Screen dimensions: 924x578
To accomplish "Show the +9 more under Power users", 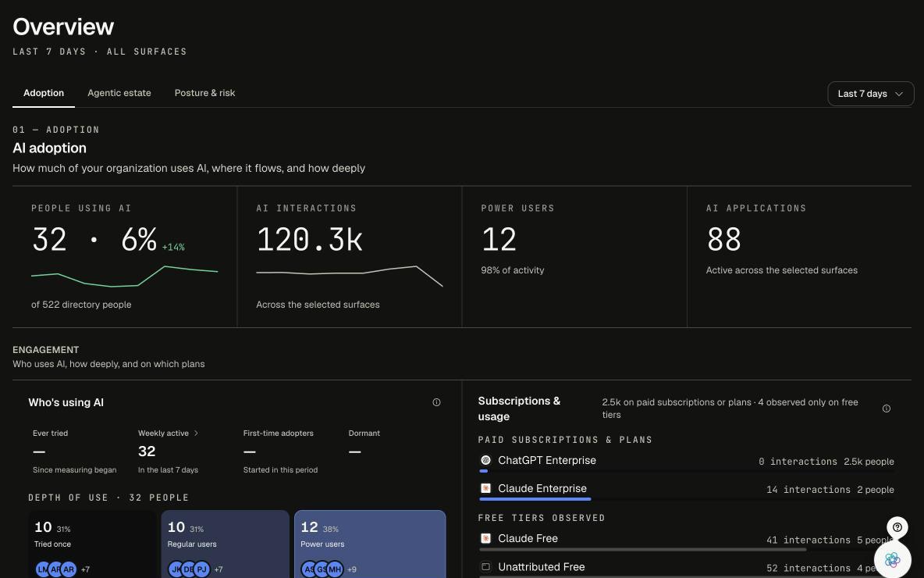I will [x=352, y=569].
